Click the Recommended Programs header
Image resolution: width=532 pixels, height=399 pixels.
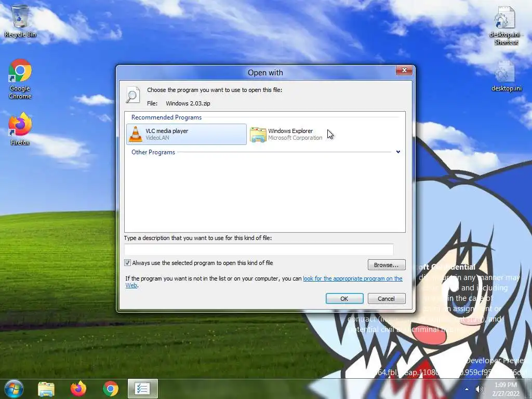(x=167, y=117)
